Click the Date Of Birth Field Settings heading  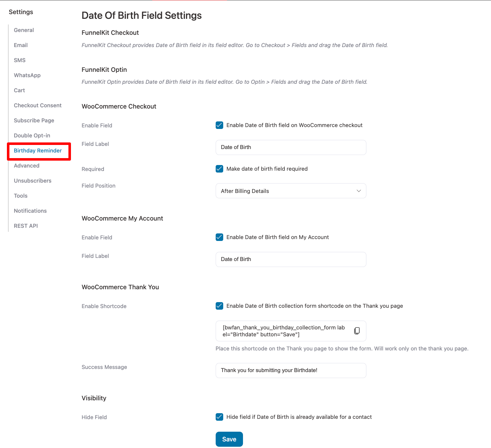pos(142,15)
